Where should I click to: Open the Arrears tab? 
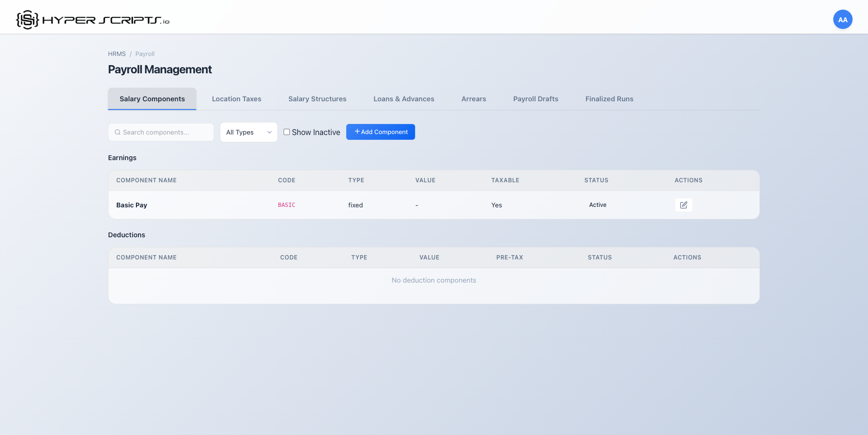click(473, 99)
